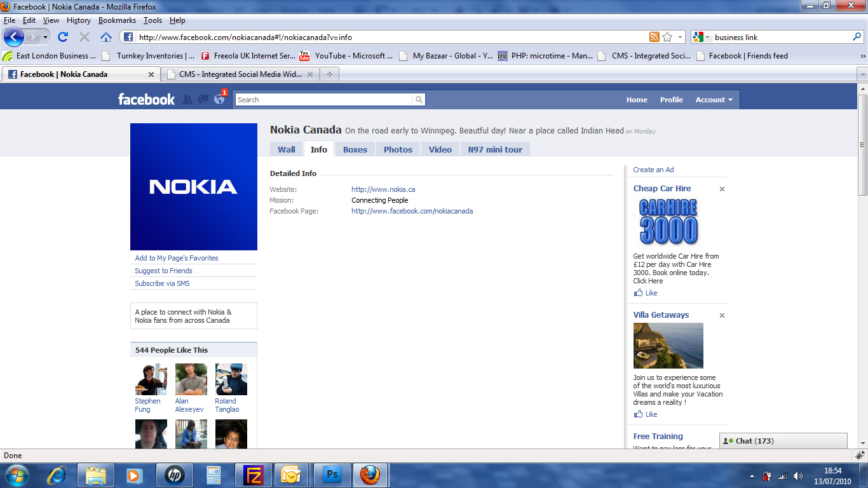Click the RSS feed icon in address bar

click(654, 37)
